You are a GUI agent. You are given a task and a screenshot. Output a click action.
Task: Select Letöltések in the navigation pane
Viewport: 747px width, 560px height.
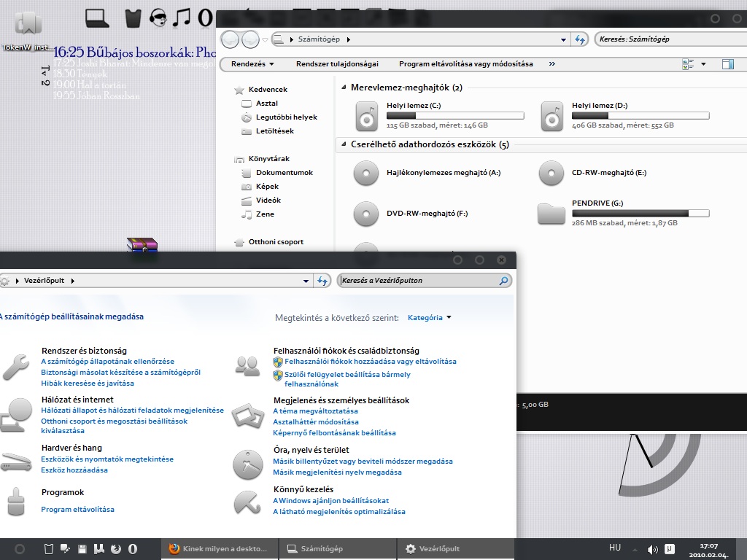pyautogui.click(x=275, y=131)
